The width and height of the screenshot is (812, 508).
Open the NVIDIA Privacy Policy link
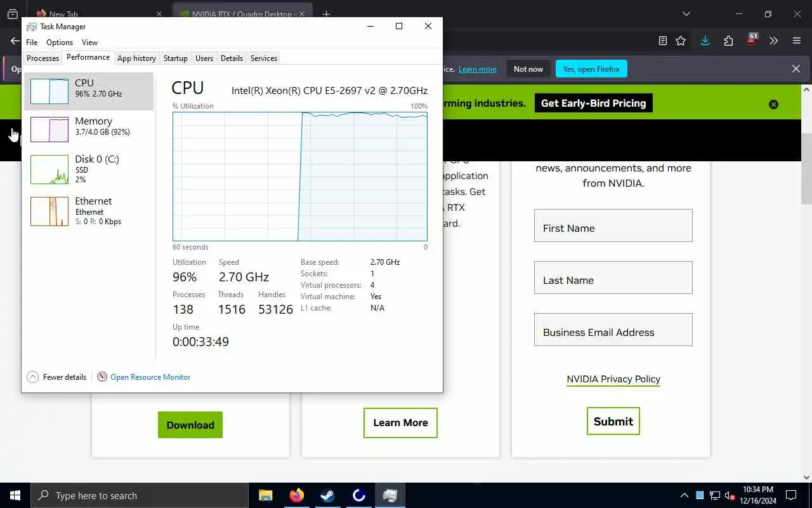613,379
